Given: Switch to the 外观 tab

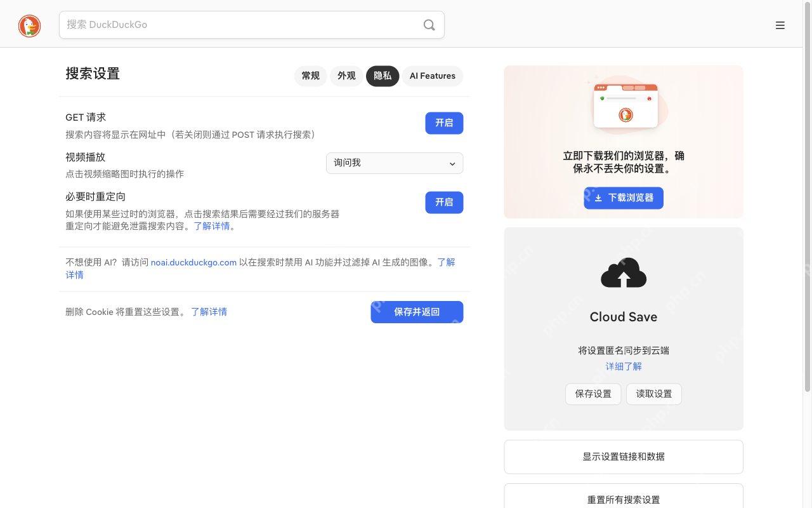Looking at the screenshot, I should tap(346, 76).
